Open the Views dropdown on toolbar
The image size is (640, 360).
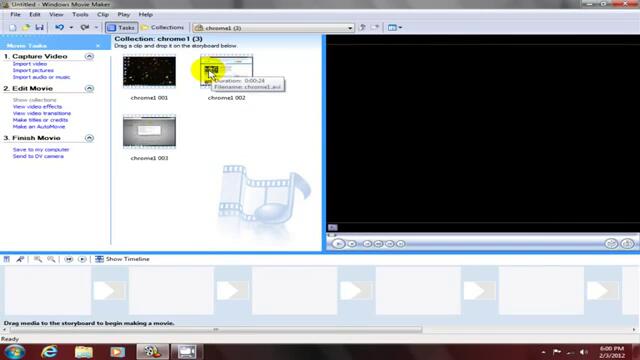(394, 27)
